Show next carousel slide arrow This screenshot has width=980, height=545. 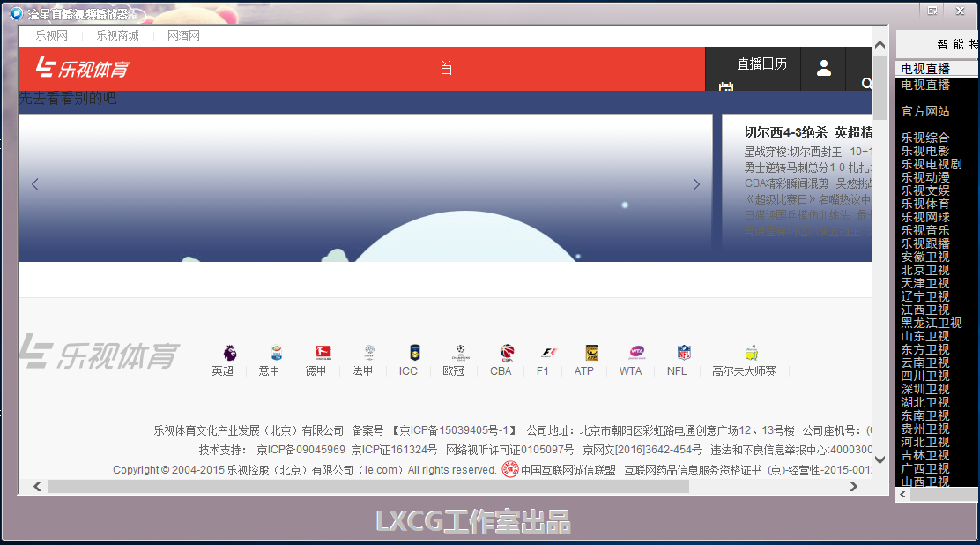696,184
